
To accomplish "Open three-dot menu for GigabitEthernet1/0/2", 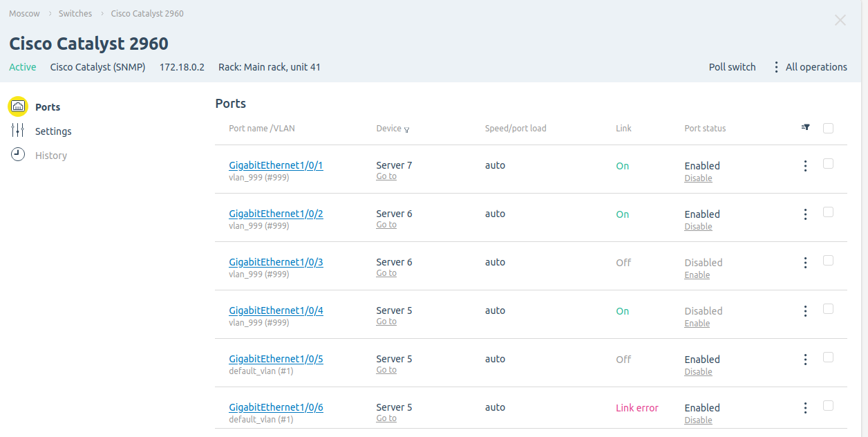I will coord(805,214).
